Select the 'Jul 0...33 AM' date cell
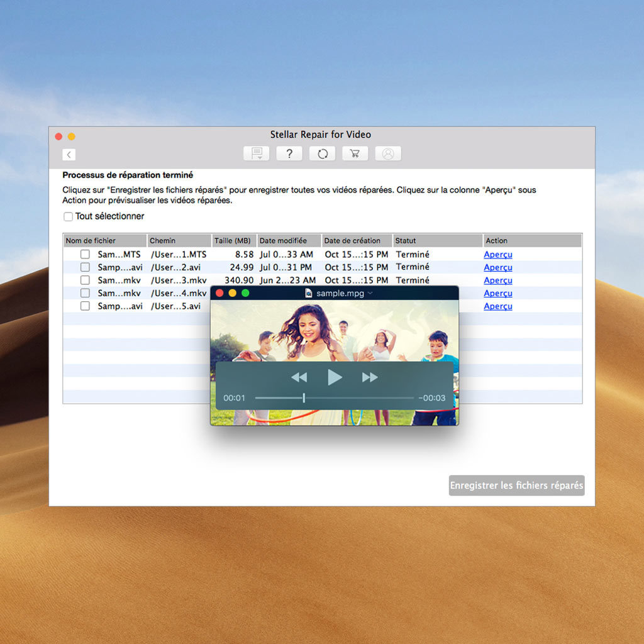This screenshot has height=644, width=644. point(286,254)
